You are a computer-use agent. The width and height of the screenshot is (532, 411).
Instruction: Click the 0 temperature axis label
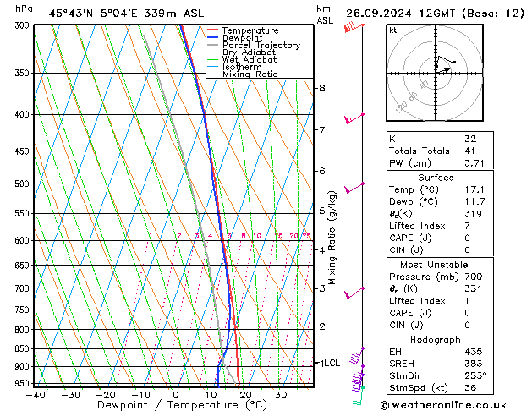[x=176, y=395]
